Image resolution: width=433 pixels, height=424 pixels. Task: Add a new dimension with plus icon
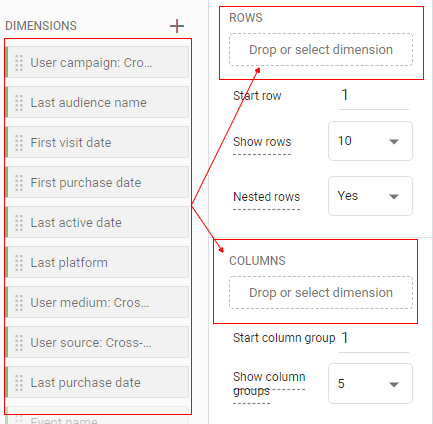tap(177, 26)
